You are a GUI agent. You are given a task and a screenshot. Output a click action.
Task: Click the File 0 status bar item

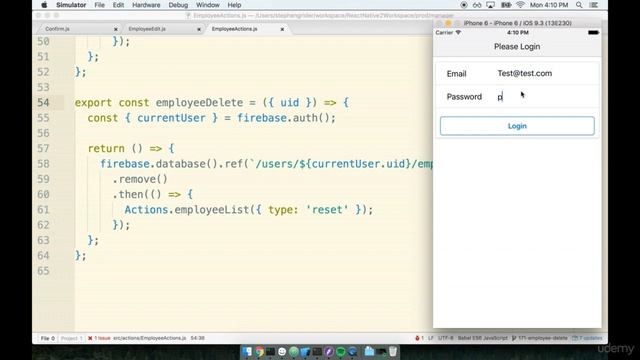point(48,338)
